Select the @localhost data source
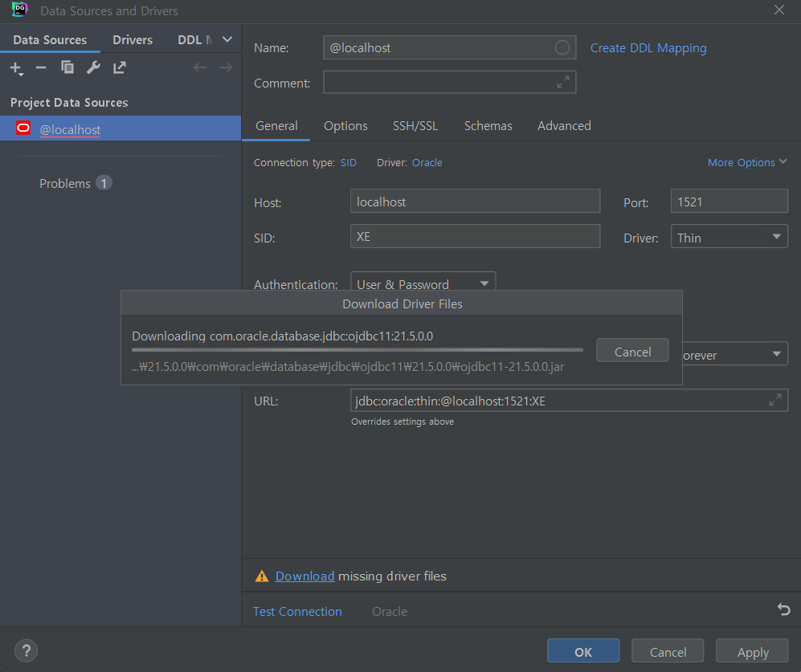 click(x=121, y=128)
